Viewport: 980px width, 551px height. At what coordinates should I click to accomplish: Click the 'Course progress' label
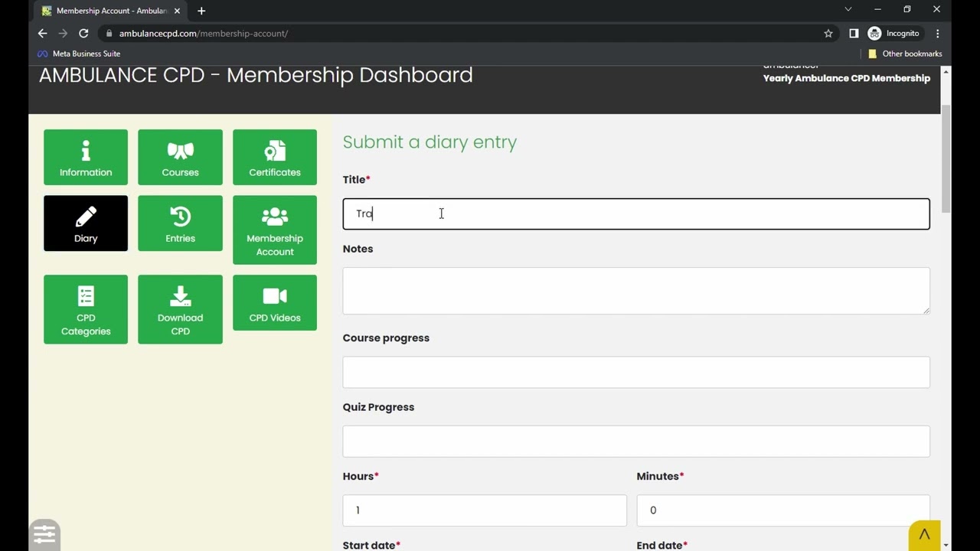386,338
